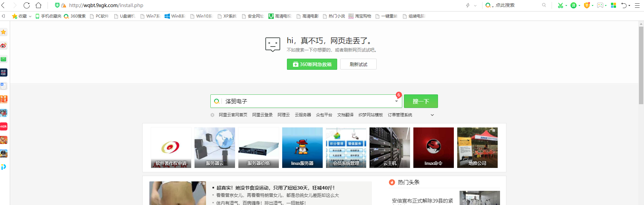Image resolution: width=644 pixels, height=205 pixels.
Task: Open the document icon in sidebar
Action: coord(3,86)
